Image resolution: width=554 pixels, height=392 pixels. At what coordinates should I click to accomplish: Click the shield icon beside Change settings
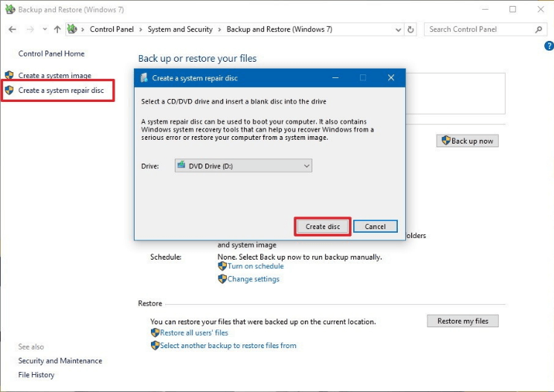pyautogui.click(x=222, y=279)
